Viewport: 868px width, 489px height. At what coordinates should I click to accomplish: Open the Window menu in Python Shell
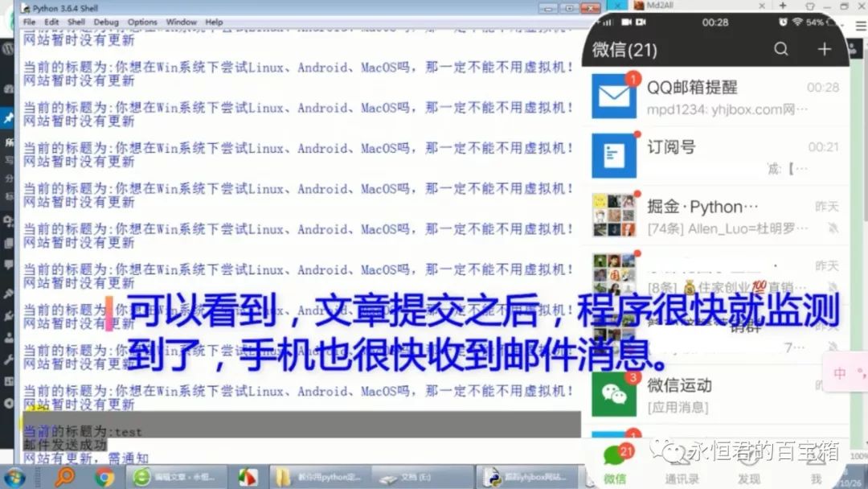pos(181,23)
